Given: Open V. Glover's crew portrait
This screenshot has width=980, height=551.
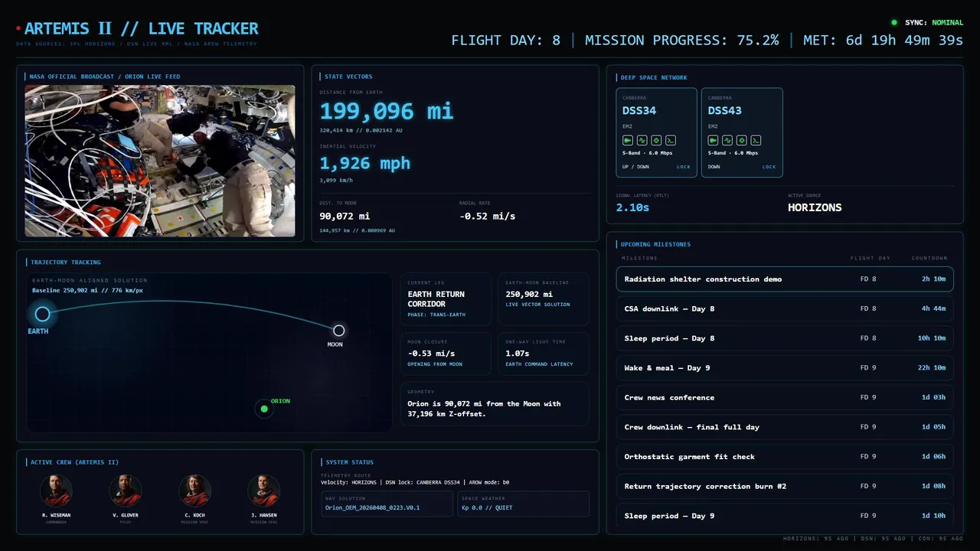Looking at the screenshot, I should [126, 491].
